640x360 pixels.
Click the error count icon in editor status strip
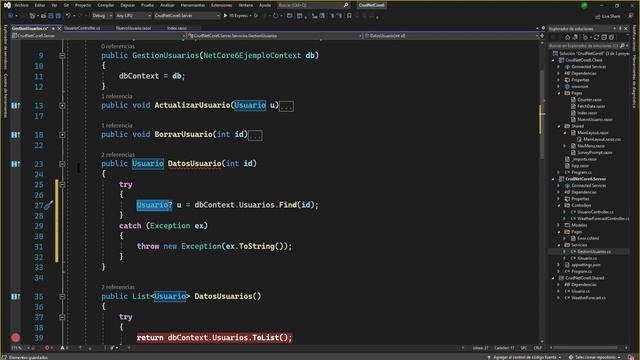(x=47, y=348)
